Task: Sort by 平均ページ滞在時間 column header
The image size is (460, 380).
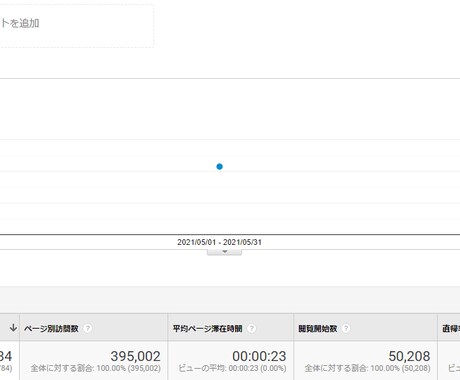Action: 207,329
